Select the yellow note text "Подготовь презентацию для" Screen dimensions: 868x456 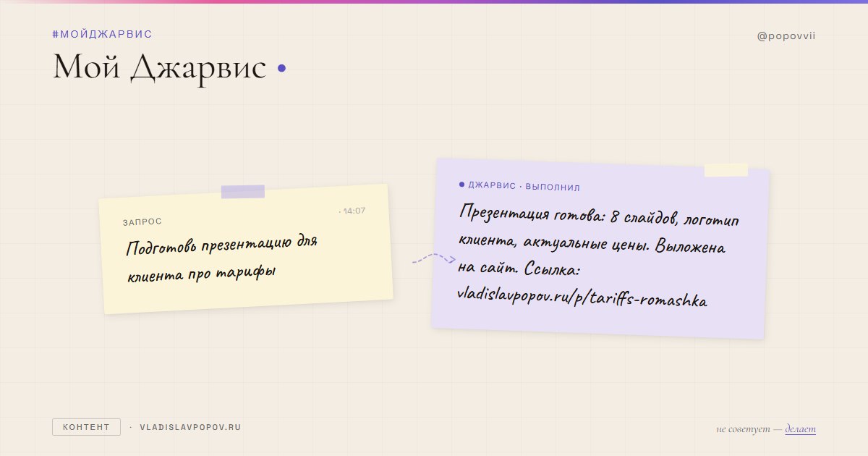pos(222,245)
